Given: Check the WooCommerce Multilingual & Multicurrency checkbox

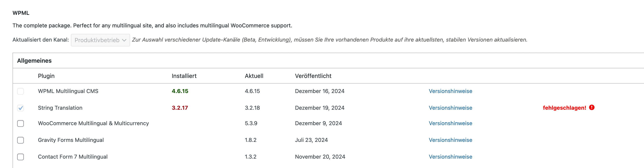Looking at the screenshot, I should coord(20,123).
